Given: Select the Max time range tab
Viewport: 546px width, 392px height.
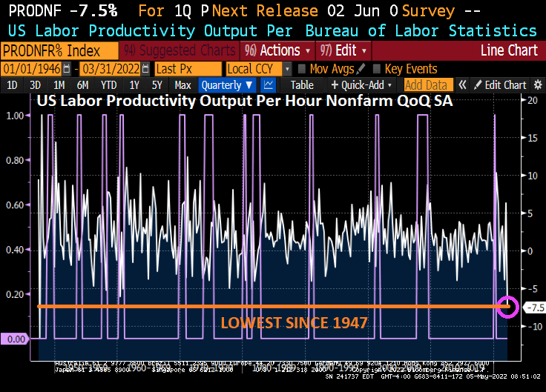Looking at the screenshot, I should point(182,84).
